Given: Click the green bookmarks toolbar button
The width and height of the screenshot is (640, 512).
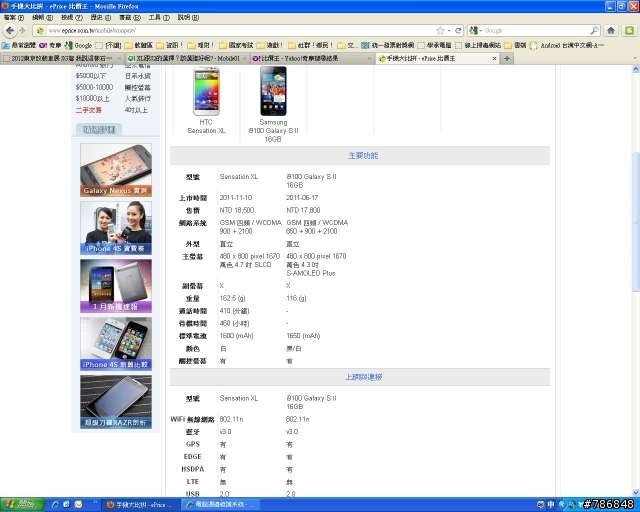Looking at the screenshot, I should pyautogui.click(x=629, y=30).
